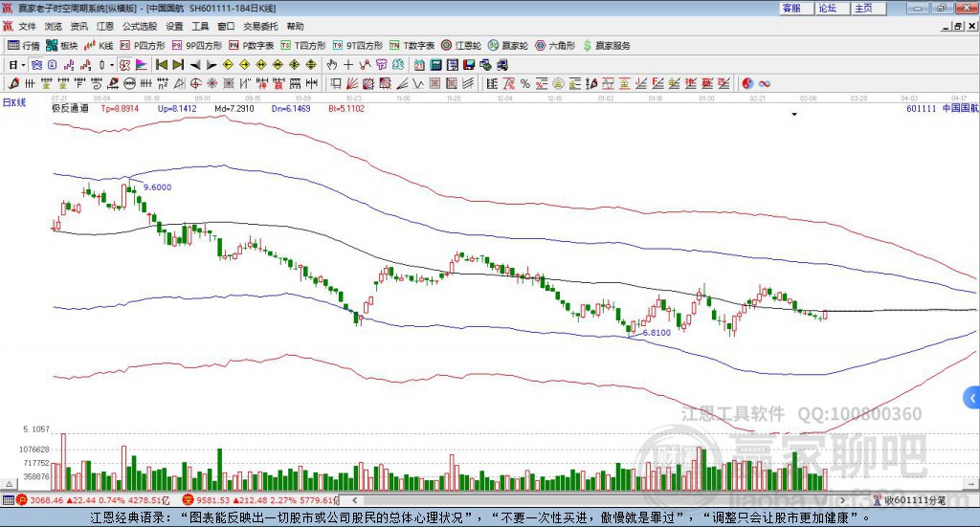Open the 交易委托 menu
The image size is (980, 527).
click(x=260, y=26)
